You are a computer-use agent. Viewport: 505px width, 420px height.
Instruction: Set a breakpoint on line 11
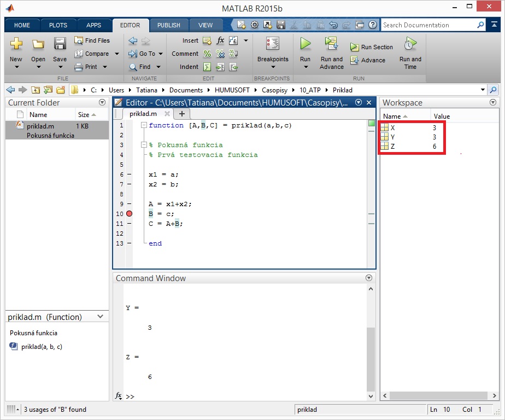tap(129, 223)
